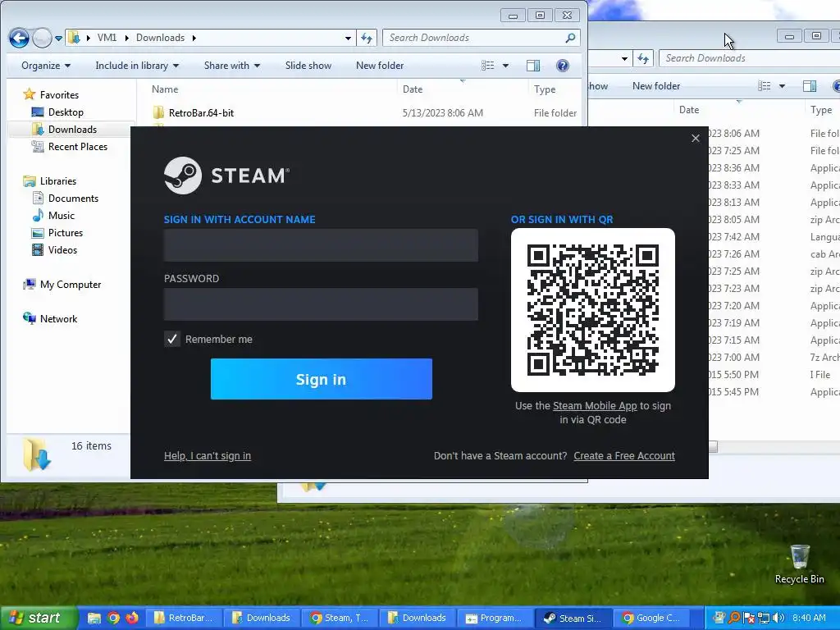Open Include in library menu
The width and height of the screenshot is (840, 630).
tap(137, 66)
